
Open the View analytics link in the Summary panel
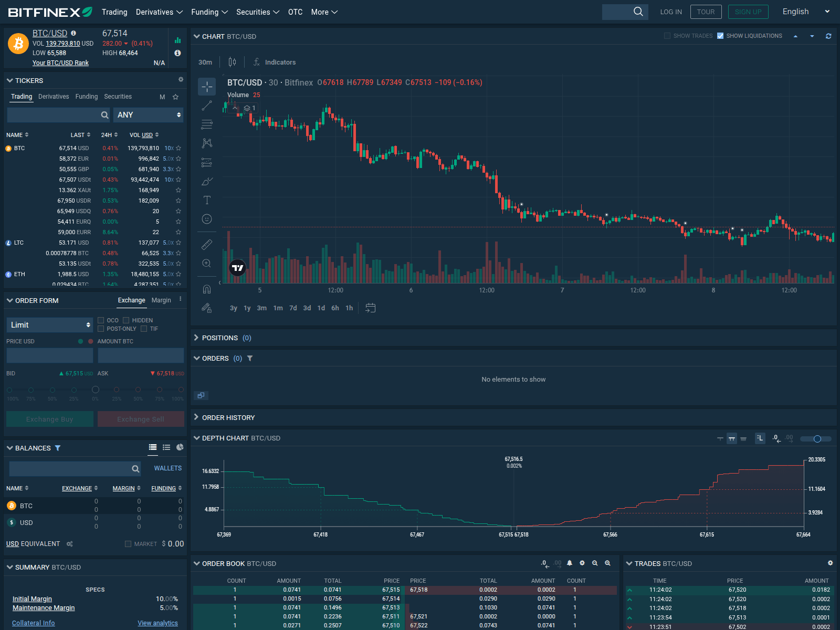coord(157,623)
